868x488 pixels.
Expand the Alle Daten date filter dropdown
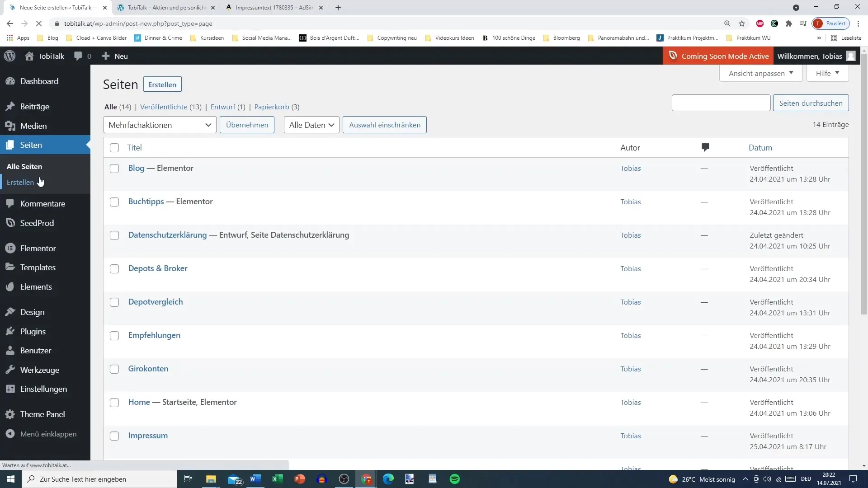[x=311, y=125]
